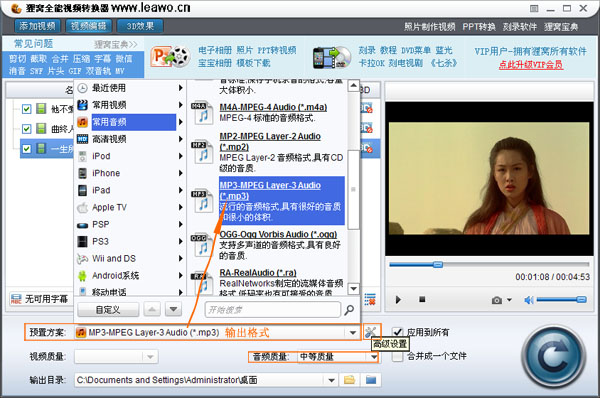The width and height of the screenshot is (600, 398).
Task: Choose the PSP device category
Action: (x=130, y=224)
